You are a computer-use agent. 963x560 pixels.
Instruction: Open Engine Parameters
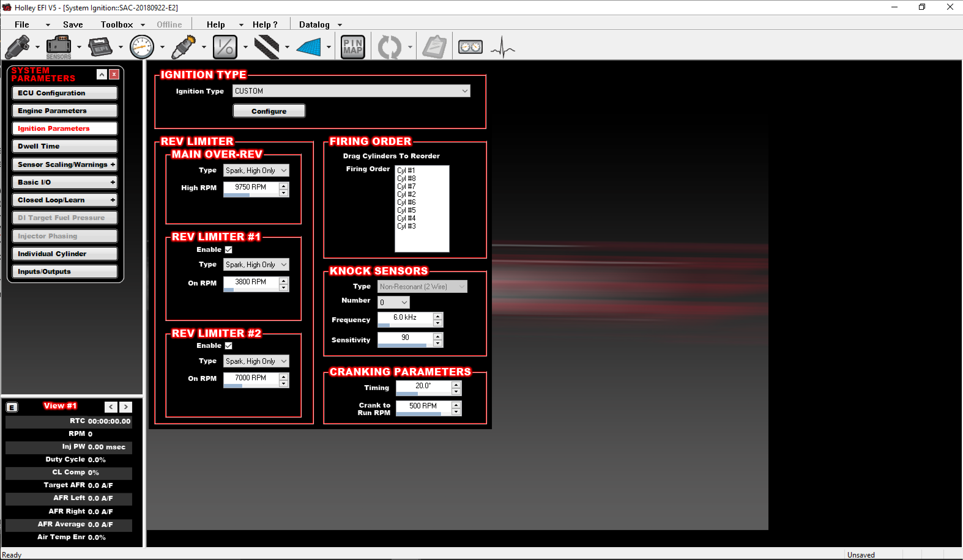pos(65,111)
